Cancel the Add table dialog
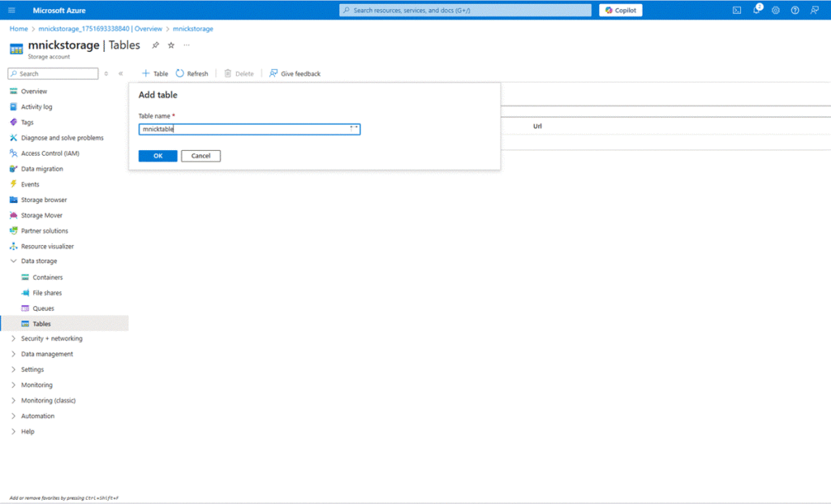Screen dimensions: 831x504 pos(200,156)
